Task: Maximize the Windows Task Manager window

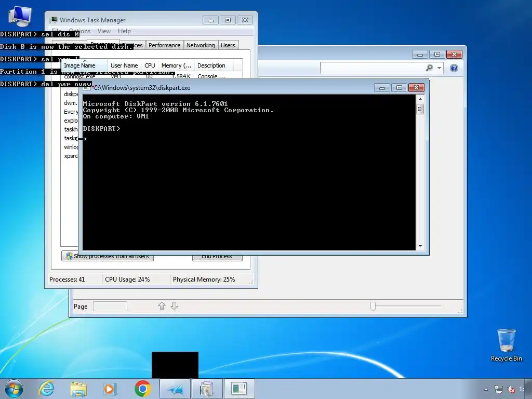Action: point(228,20)
